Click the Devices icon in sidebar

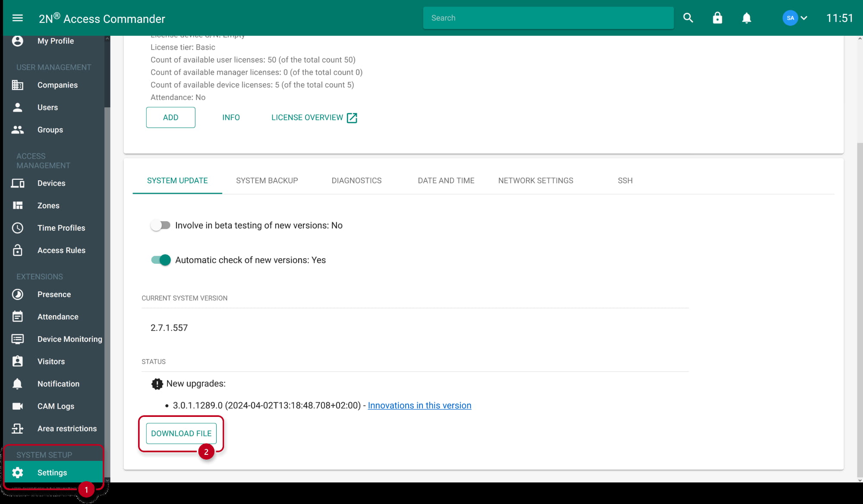18,183
